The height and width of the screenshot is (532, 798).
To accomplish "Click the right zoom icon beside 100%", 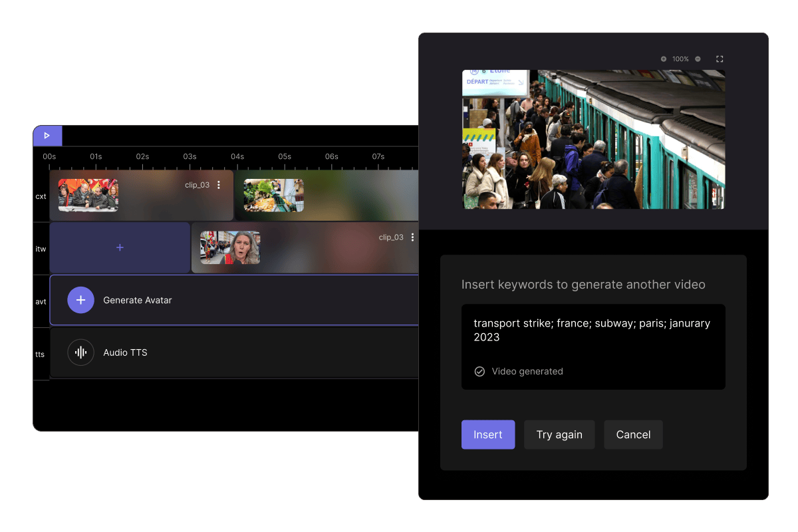I will point(698,59).
